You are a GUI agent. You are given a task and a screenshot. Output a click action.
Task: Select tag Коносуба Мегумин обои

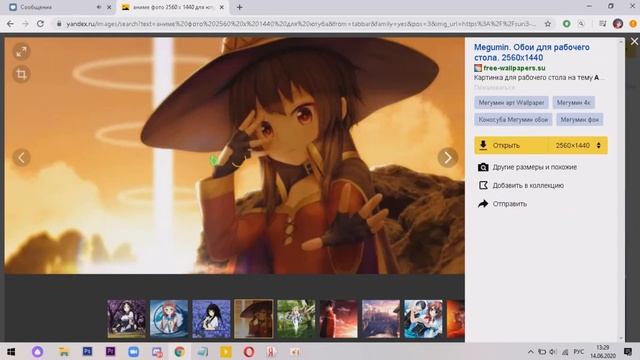click(513, 120)
